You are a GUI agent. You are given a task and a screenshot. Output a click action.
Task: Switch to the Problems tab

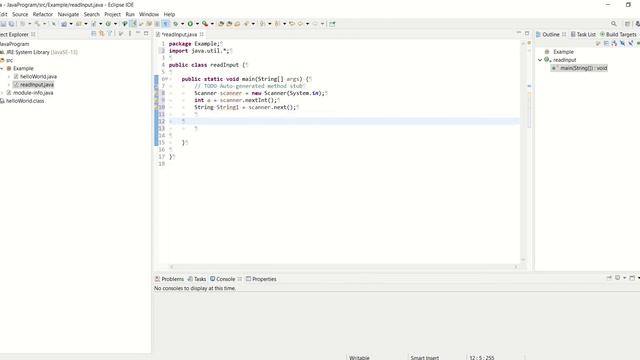(169, 279)
